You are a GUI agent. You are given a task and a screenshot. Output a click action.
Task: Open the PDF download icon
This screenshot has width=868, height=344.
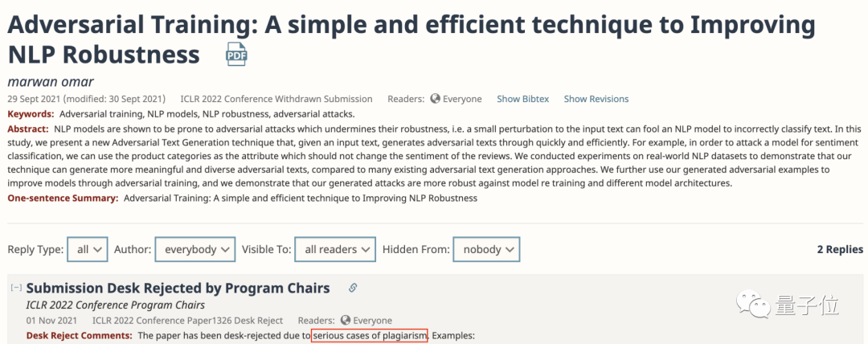point(236,55)
